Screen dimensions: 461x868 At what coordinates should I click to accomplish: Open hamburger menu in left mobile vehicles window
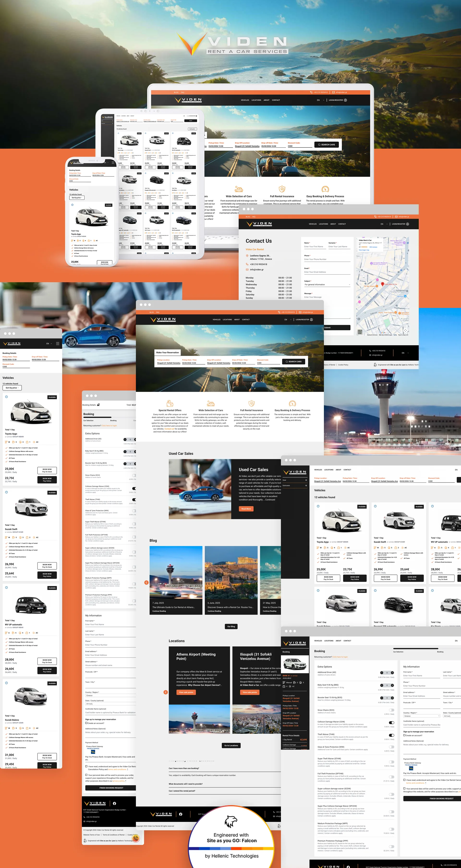coord(58,344)
